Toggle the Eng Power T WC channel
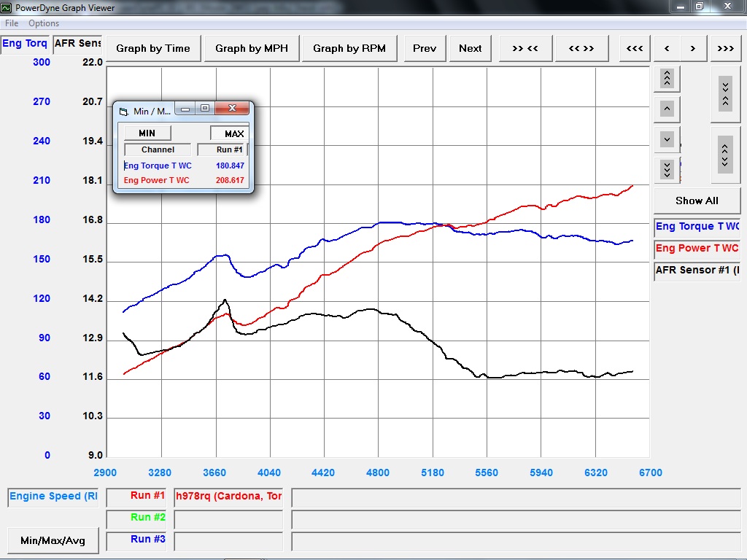This screenshot has height=560, width=747. coord(697,249)
